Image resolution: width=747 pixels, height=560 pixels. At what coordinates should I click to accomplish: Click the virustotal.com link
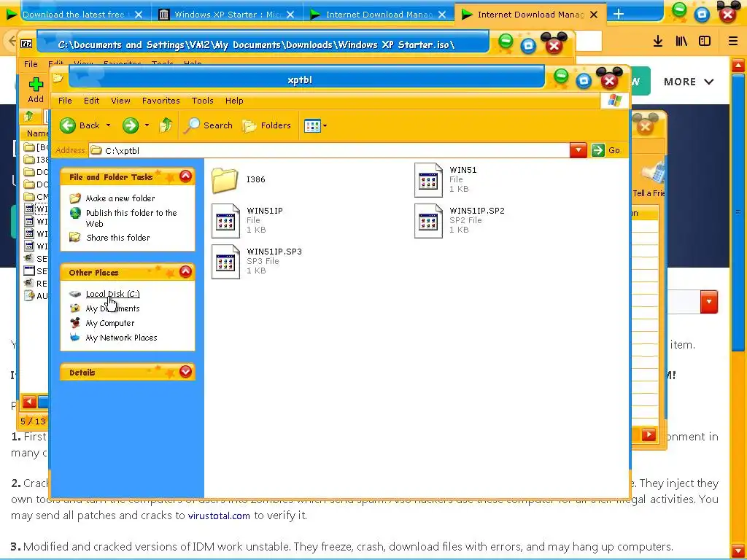(x=219, y=516)
